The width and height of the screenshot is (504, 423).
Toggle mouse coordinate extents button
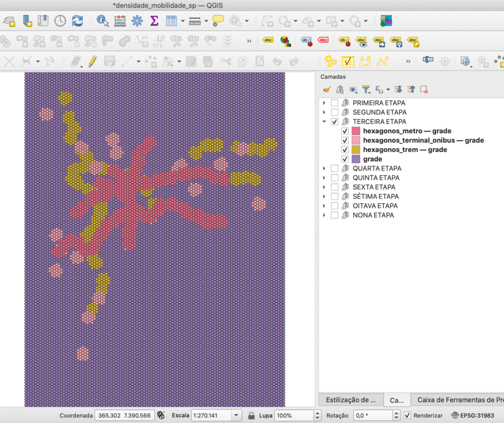(161, 415)
